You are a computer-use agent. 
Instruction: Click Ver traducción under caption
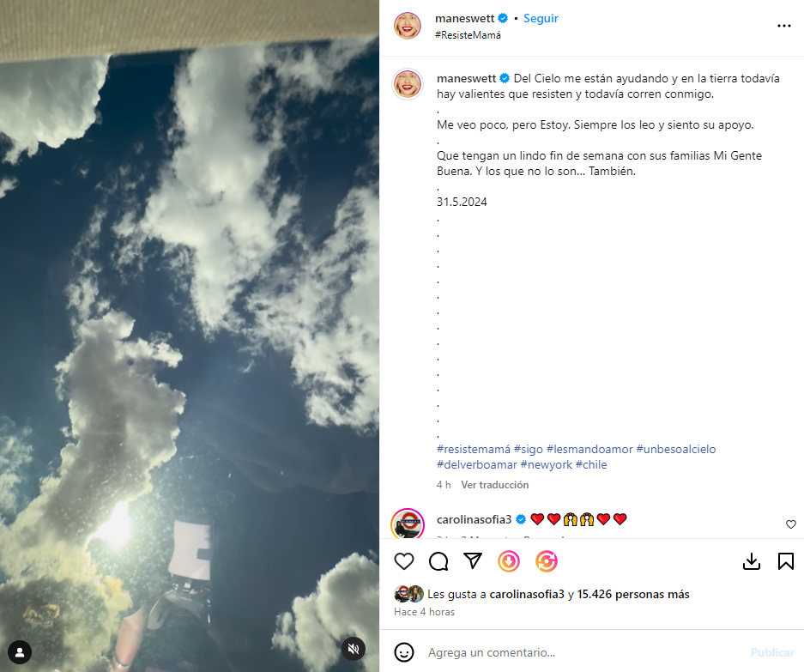[x=494, y=485]
